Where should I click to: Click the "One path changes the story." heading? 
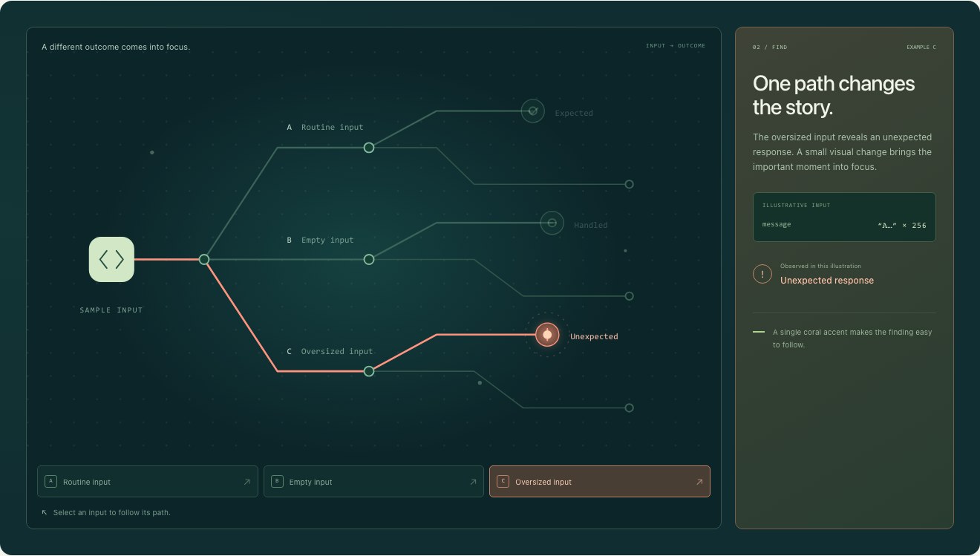834,95
